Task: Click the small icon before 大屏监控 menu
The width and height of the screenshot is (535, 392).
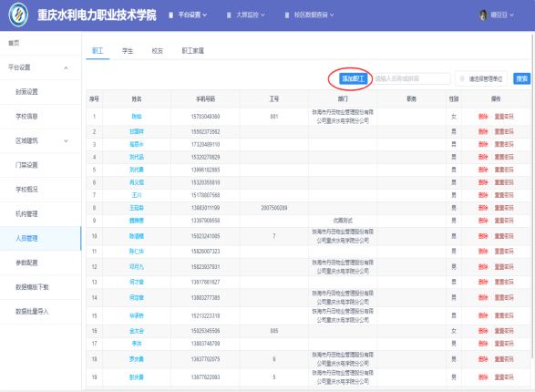Action: [229, 15]
